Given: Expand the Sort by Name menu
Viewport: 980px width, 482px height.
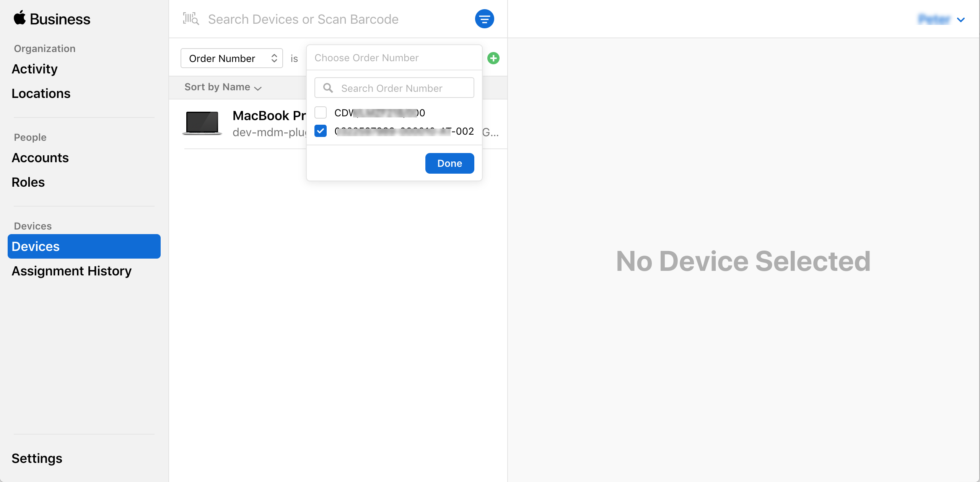Looking at the screenshot, I should [x=223, y=87].
